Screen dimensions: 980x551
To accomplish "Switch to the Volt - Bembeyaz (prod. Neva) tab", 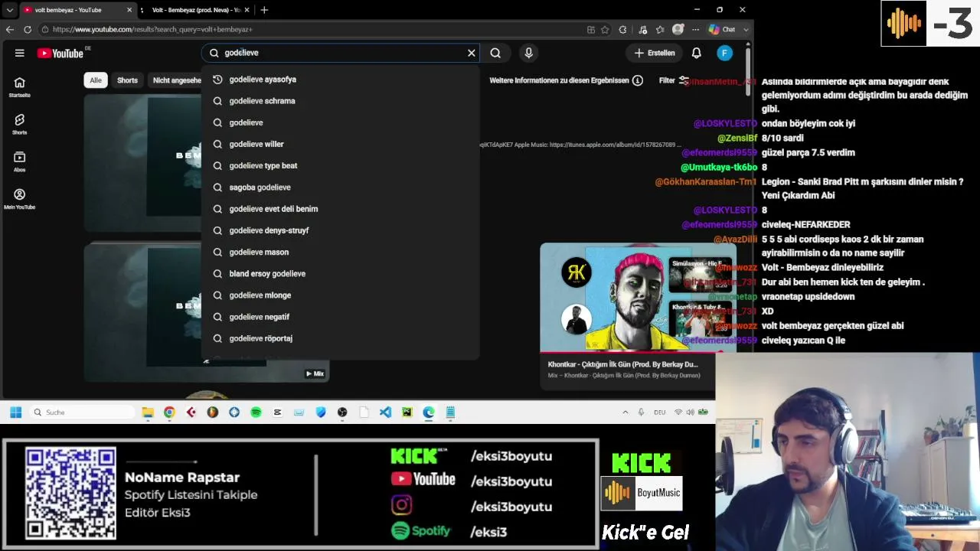I will (x=196, y=10).
